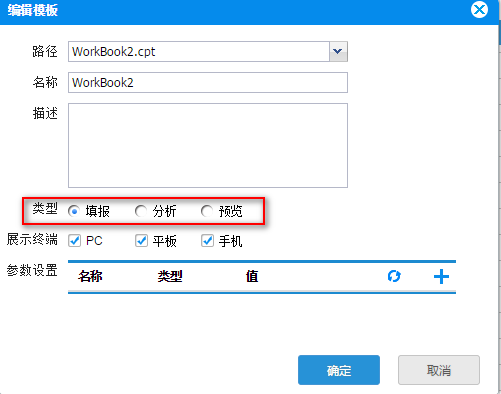Click the 名称 column header in parameter table
This screenshot has height=394, width=501.
point(90,276)
